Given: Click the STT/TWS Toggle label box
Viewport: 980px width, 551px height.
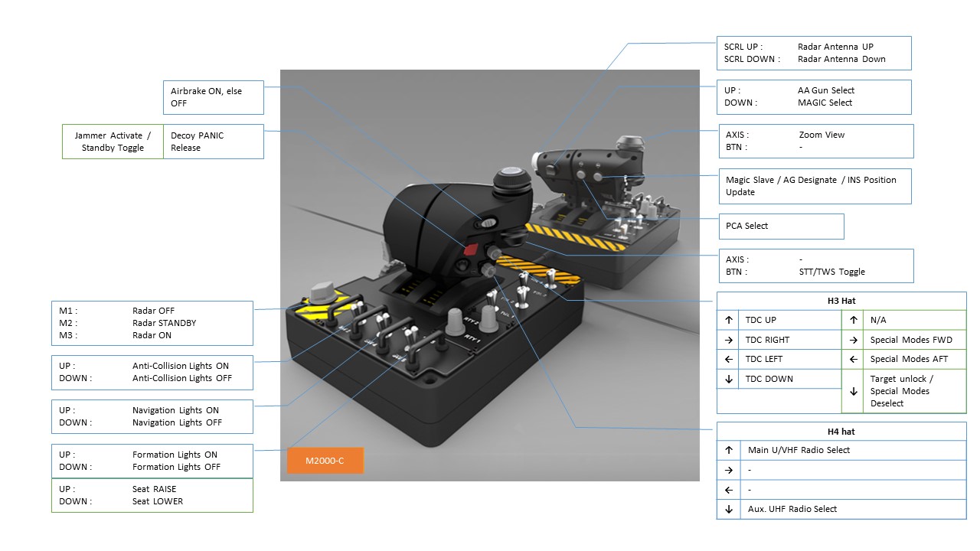Looking at the screenshot, I should 815,266.
